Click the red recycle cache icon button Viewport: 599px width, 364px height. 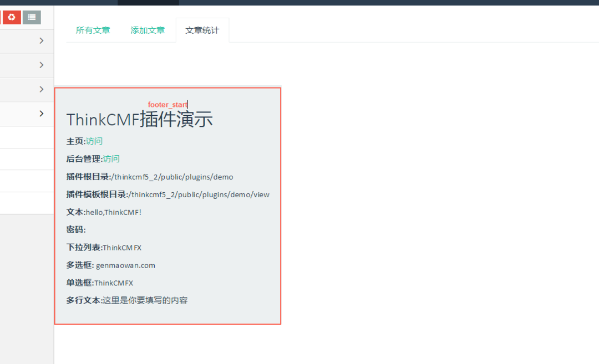12,17
